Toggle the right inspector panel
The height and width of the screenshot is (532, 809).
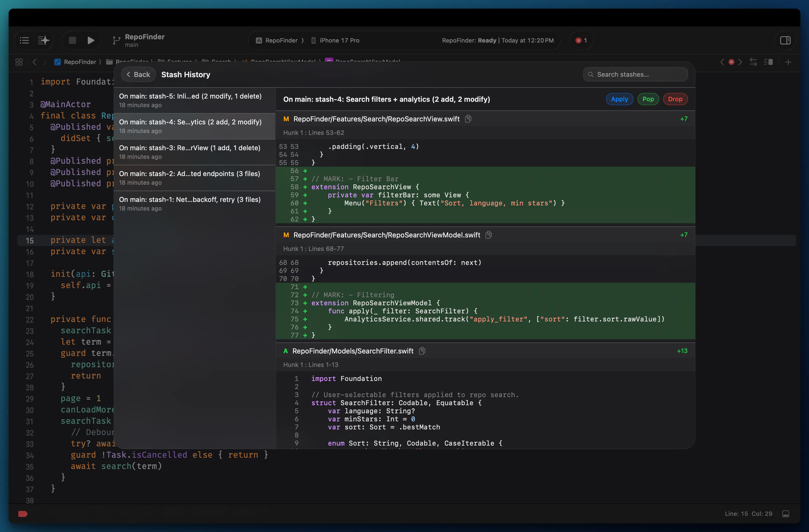785,40
